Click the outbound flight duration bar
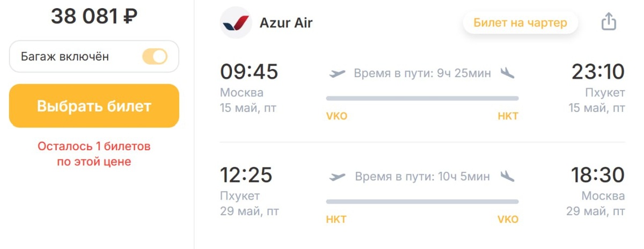Image resolution: width=644 pixels, height=249 pixels. click(422, 98)
